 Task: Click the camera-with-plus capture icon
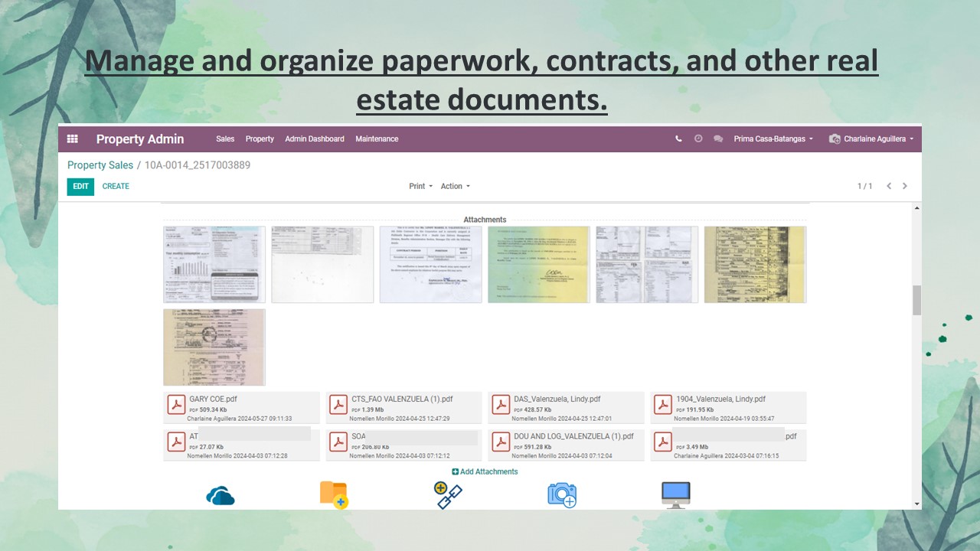point(562,495)
